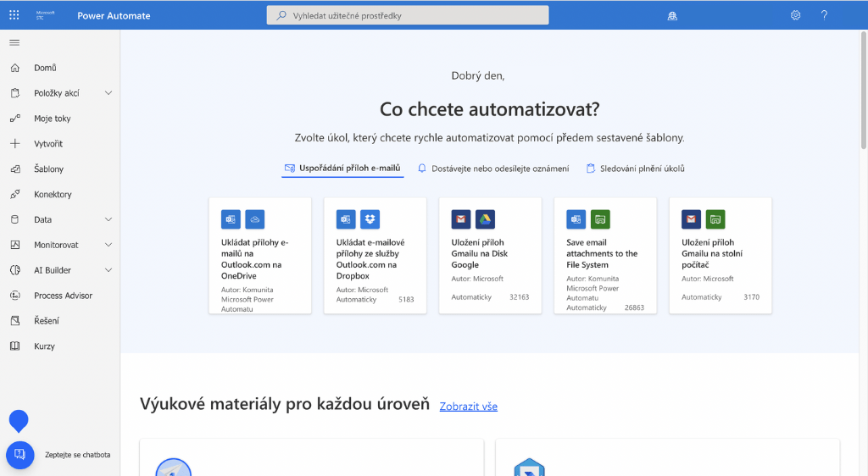
Task: Click the Vyhledat užitečné prostředky search box
Action: (408, 15)
